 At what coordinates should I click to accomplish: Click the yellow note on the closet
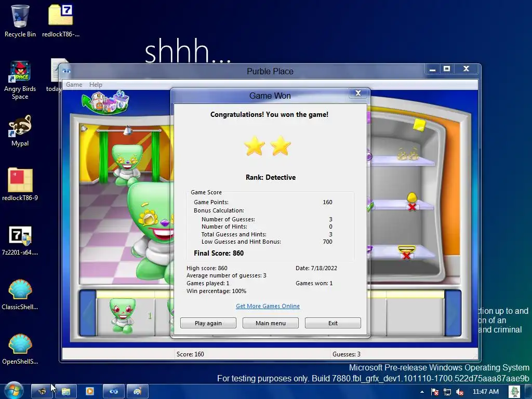[x=419, y=125]
